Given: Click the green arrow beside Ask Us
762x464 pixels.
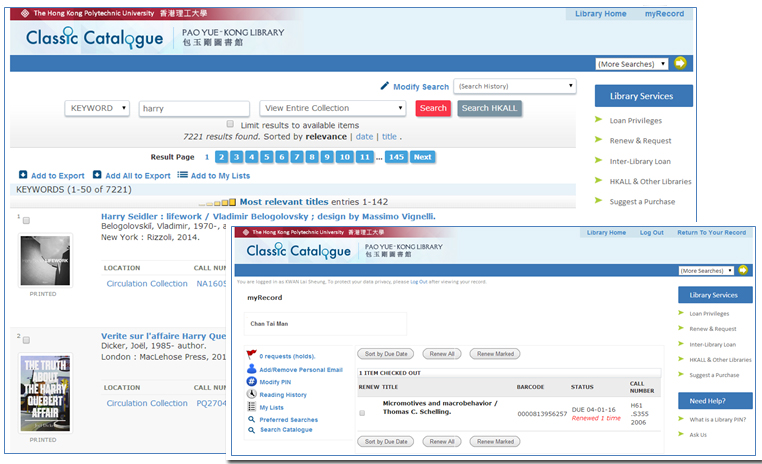Looking at the screenshot, I should click(681, 434).
